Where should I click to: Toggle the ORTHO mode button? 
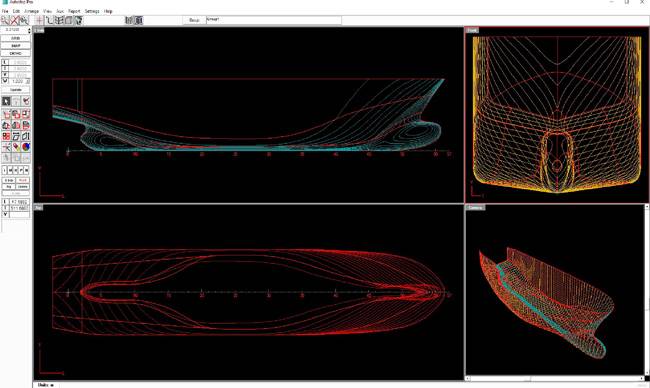point(15,53)
